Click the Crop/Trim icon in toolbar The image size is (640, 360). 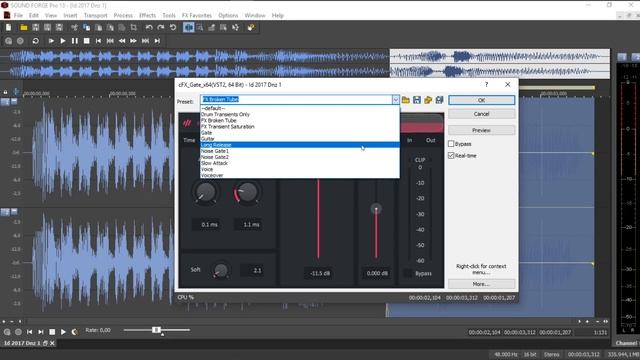tap(133, 28)
